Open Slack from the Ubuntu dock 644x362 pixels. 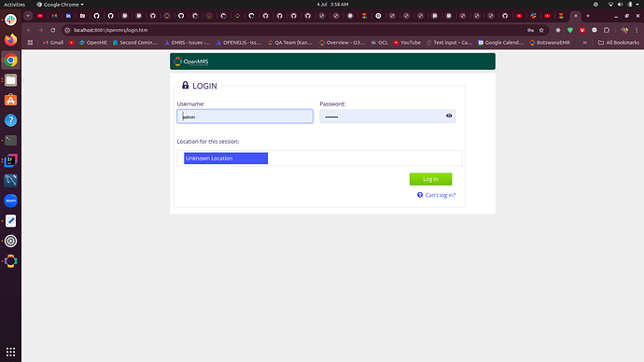click(x=10, y=20)
